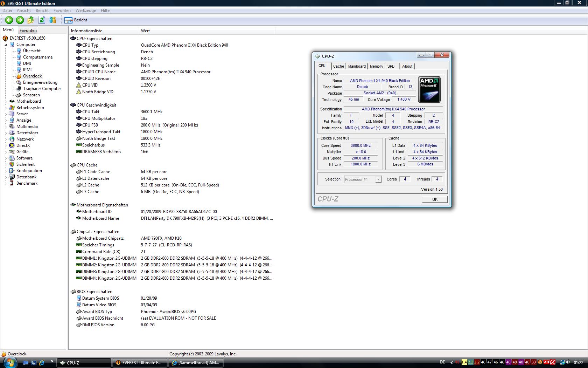Click the EVEREST v5.00.1650 root icon

[5, 38]
